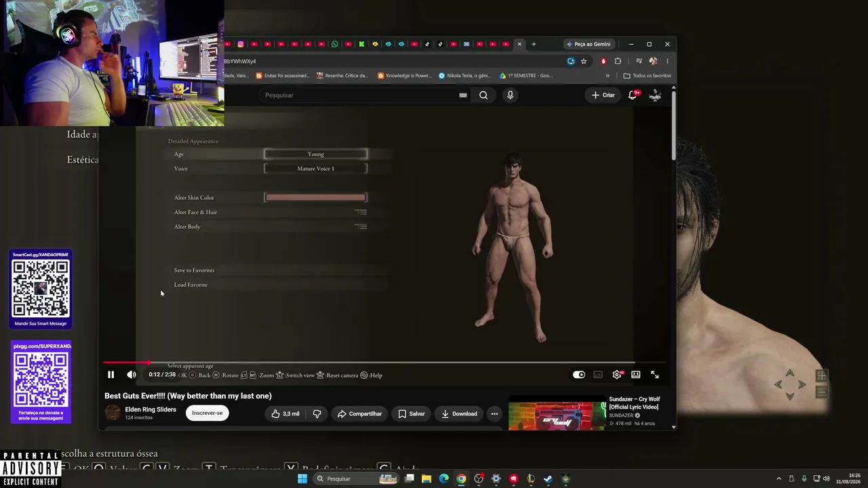Dislike the video
Image resolution: width=868 pixels, height=488 pixels.
click(x=317, y=413)
